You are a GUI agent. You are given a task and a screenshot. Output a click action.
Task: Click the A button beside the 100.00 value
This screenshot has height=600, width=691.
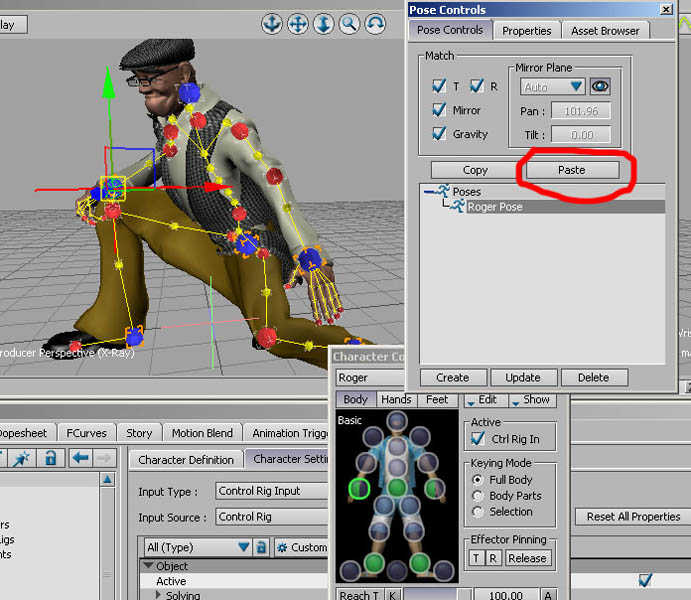tap(548, 595)
